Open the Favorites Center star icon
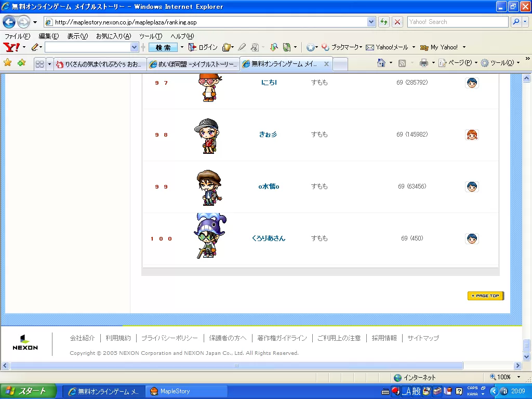Screen dimensions: 532x399 coord(7,63)
